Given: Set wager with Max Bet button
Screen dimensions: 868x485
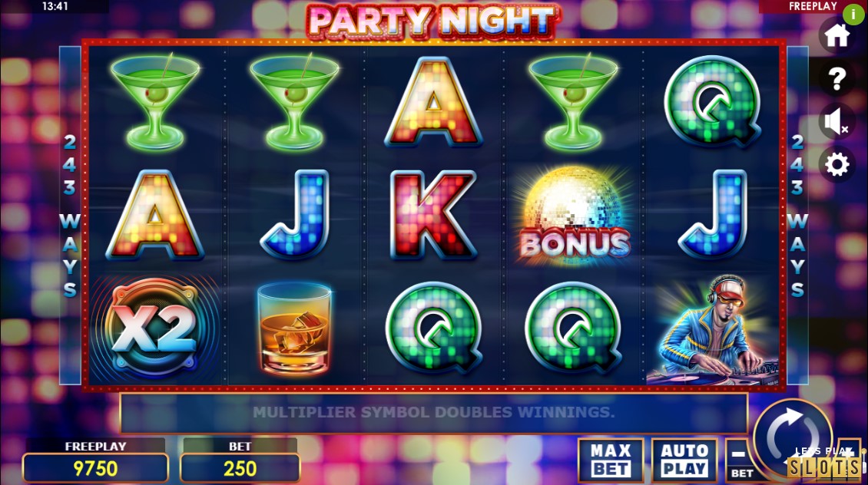Looking at the screenshot, I should (611, 460).
